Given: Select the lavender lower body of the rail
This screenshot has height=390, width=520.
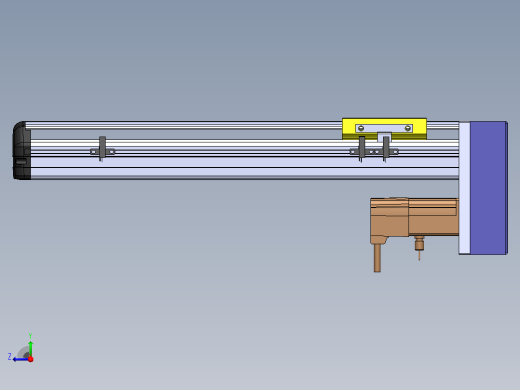Looking at the screenshot, I should pos(245,168).
